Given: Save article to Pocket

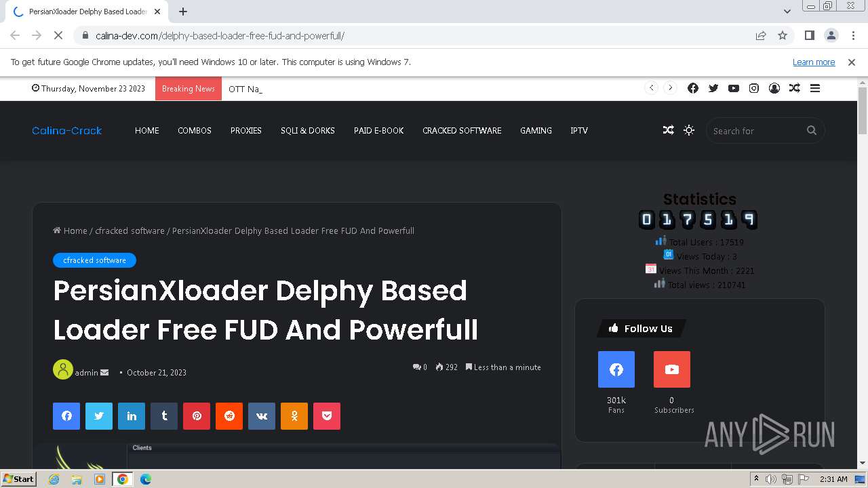Looking at the screenshot, I should pyautogui.click(x=327, y=416).
